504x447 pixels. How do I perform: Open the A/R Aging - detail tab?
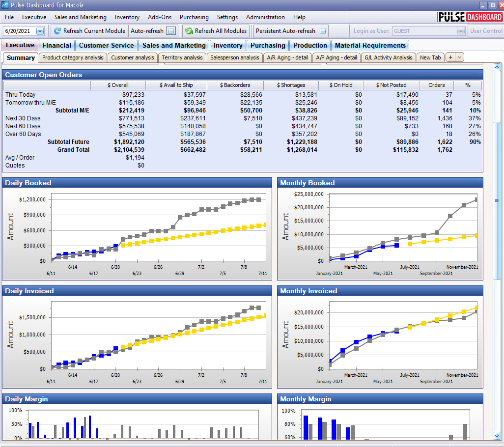point(287,57)
